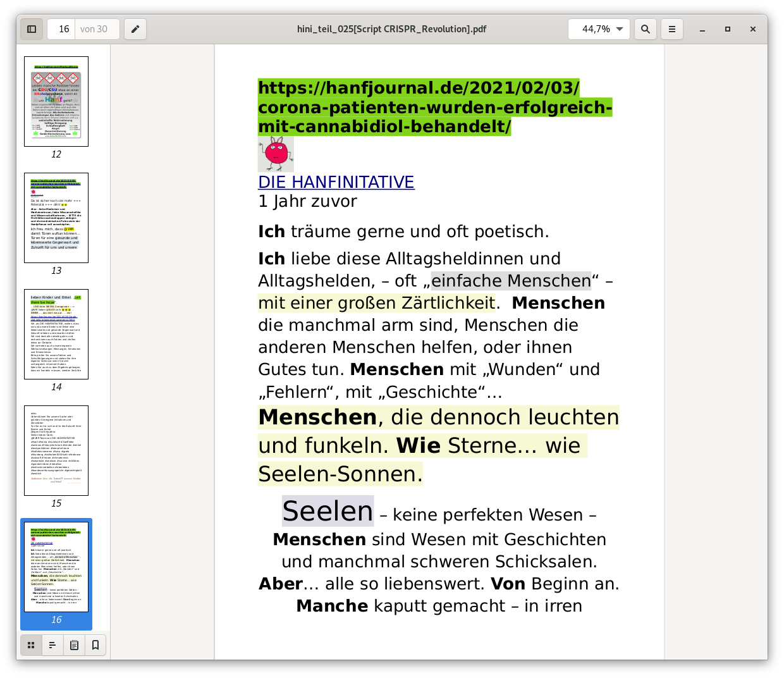Open the hamburger main menu
This screenshot has height=678, width=784.
pyautogui.click(x=672, y=29)
